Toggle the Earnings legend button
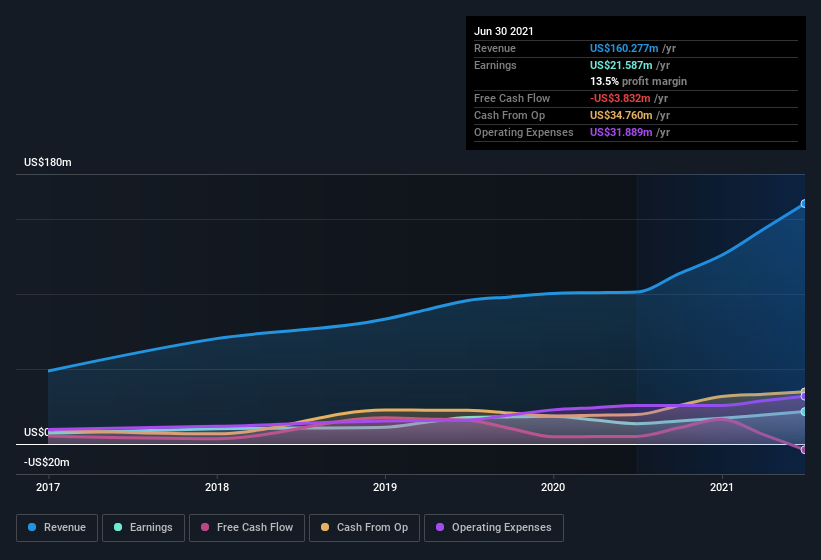 [143, 528]
